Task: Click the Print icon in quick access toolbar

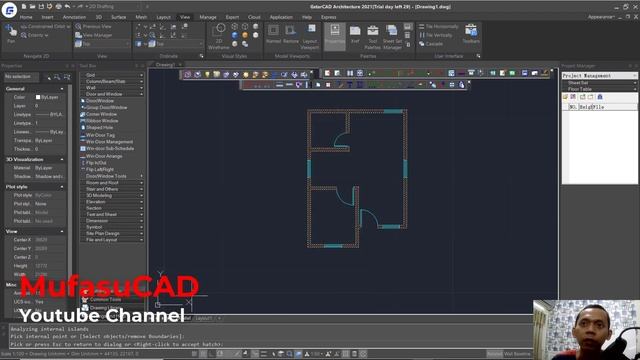Action: [58, 7]
